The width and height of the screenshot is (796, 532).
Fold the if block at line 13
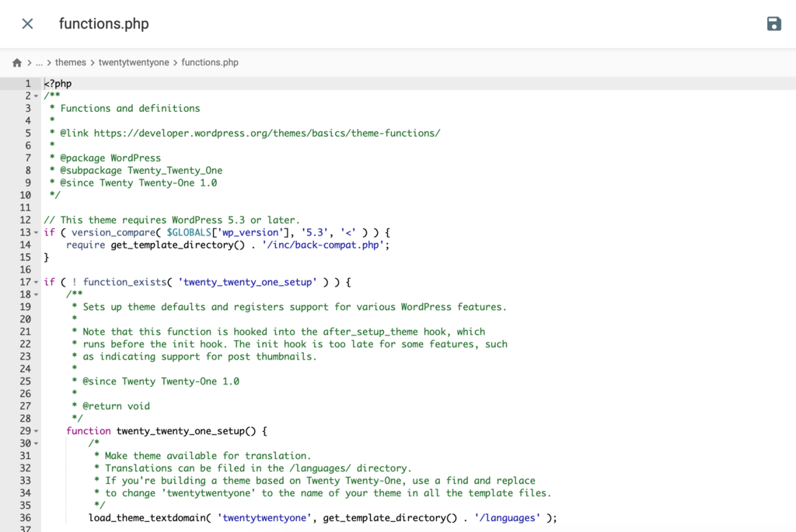tap(36, 233)
